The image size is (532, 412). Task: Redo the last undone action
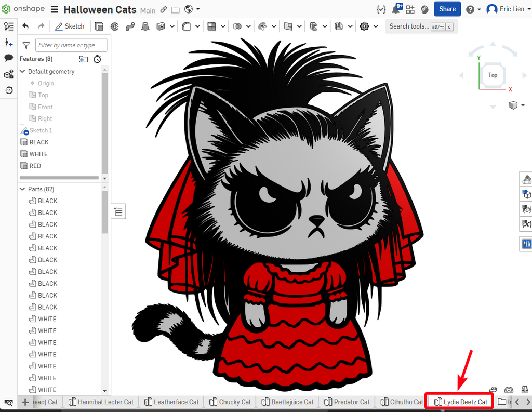(x=41, y=26)
